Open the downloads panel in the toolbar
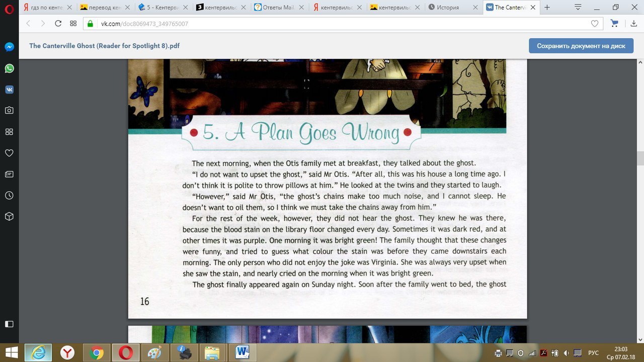Viewport: 644px width, 362px height. point(633,24)
